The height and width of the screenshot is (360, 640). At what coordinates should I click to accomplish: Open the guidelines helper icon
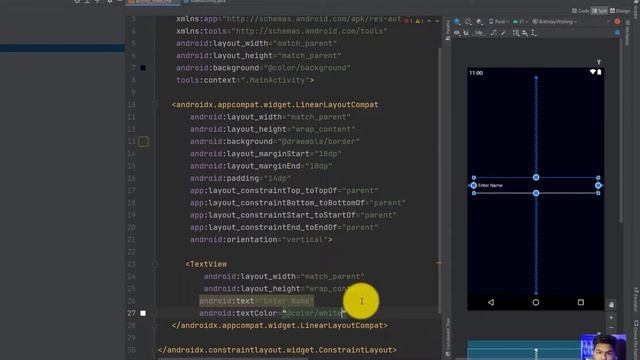click(533, 33)
